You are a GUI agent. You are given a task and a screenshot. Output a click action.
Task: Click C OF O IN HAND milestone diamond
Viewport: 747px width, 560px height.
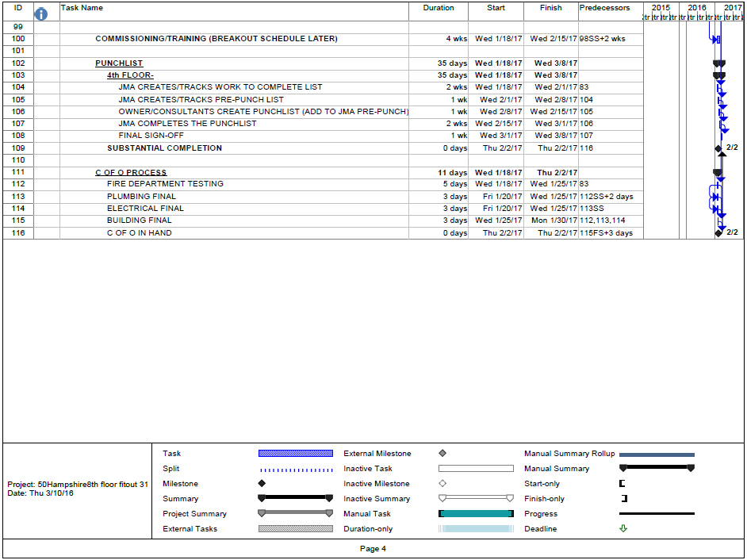pos(718,232)
